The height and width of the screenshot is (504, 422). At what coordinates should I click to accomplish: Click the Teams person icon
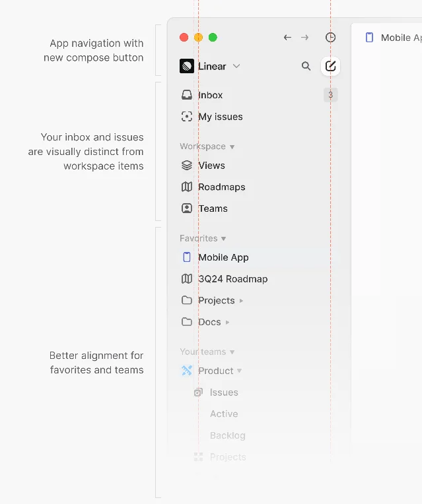pyautogui.click(x=187, y=208)
